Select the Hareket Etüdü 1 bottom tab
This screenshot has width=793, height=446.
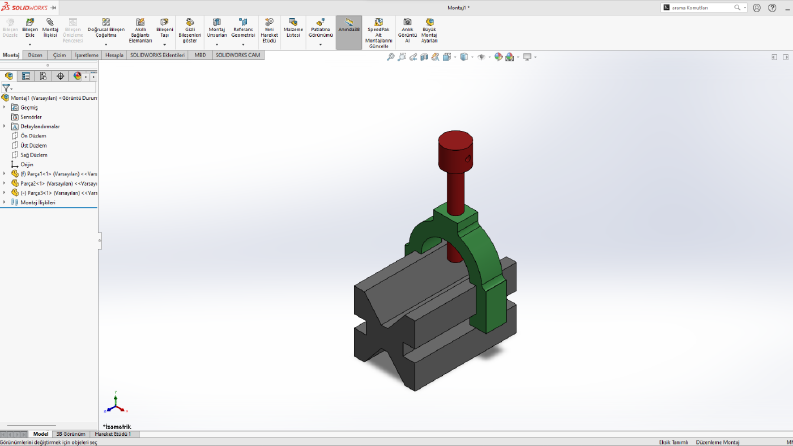point(113,434)
